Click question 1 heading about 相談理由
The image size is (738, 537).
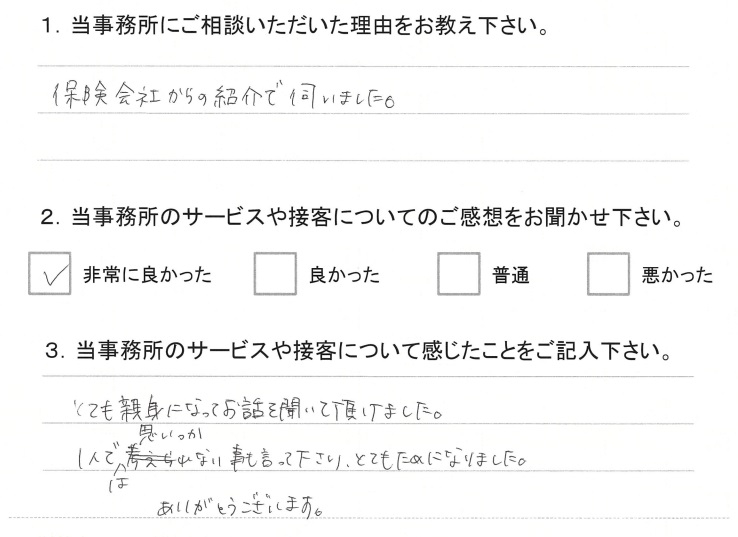click(295, 25)
